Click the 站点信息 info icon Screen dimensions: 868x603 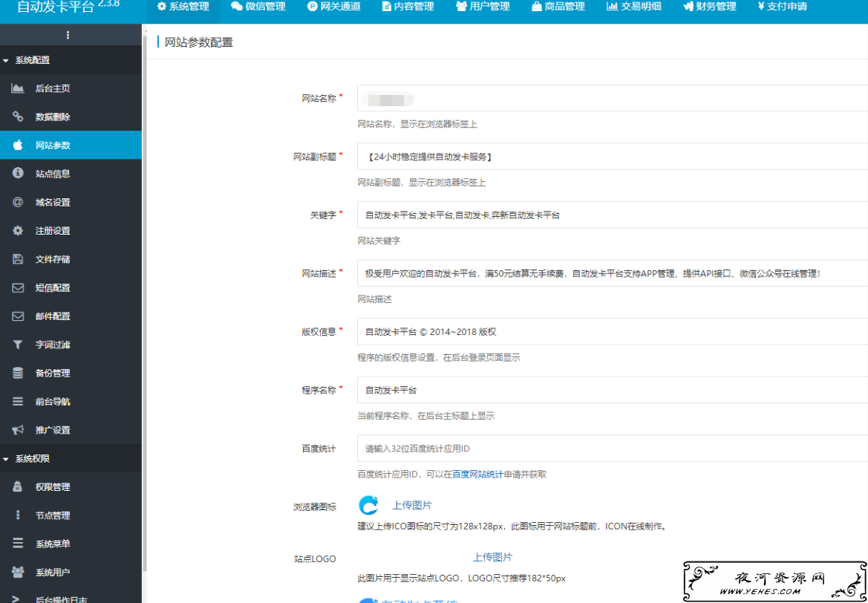tap(18, 173)
